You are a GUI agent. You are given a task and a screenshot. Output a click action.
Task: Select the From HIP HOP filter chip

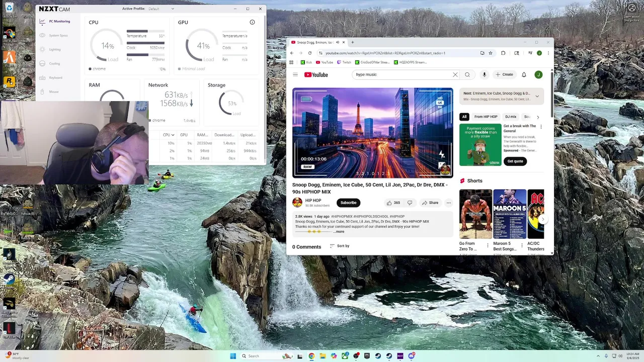coord(486,117)
